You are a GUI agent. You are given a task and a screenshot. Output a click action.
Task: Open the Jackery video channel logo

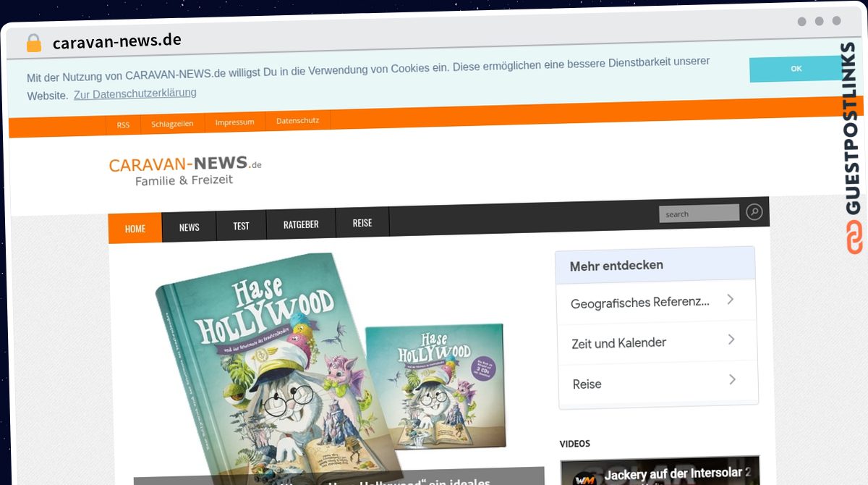[x=584, y=478]
